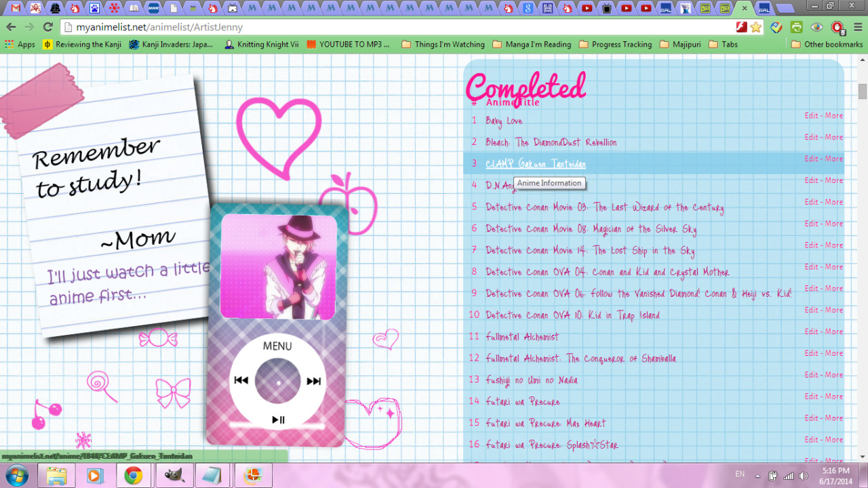This screenshot has height=488, width=868.
Task: Click the Windows Start button
Action: (15, 475)
